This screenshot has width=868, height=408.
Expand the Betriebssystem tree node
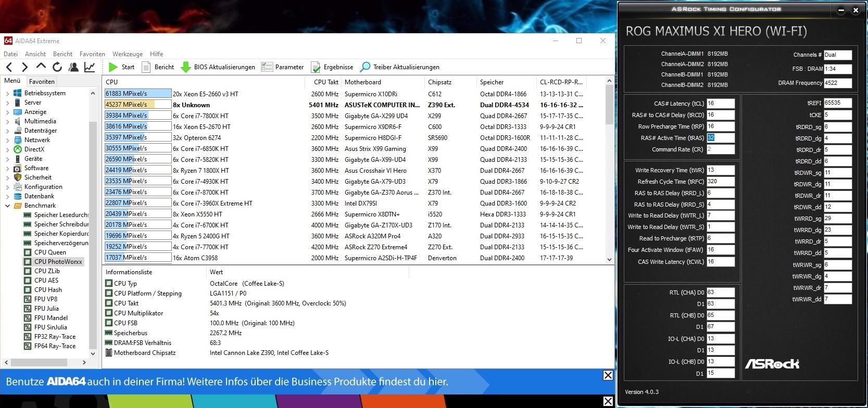click(7, 93)
